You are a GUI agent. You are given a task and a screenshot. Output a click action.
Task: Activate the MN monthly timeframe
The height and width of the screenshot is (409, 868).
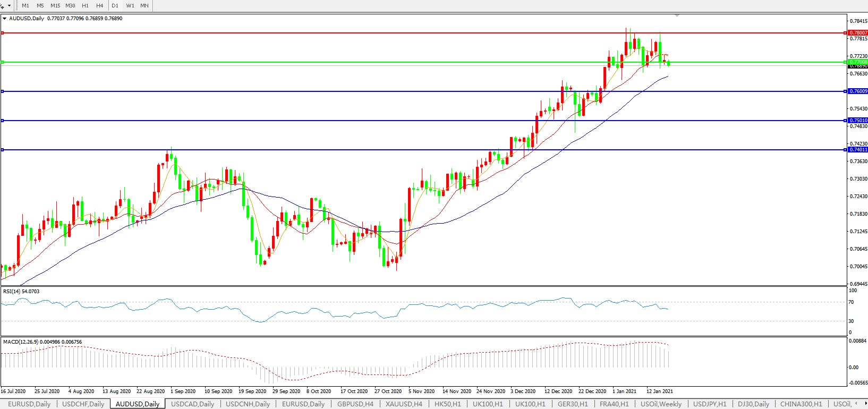click(x=144, y=5)
